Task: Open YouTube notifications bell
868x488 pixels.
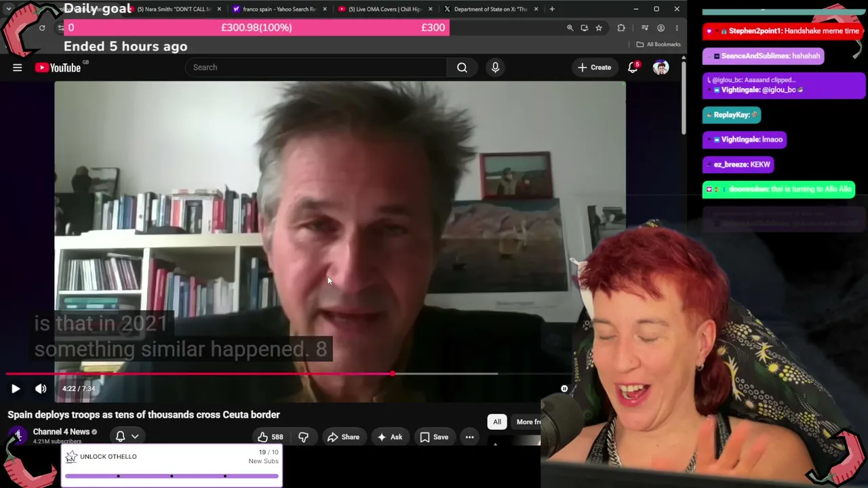Action: [633, 67]
